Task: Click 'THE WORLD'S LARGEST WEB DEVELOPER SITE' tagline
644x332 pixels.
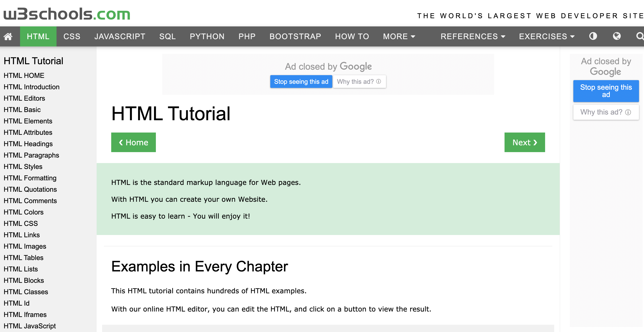Action: [531, 16]
